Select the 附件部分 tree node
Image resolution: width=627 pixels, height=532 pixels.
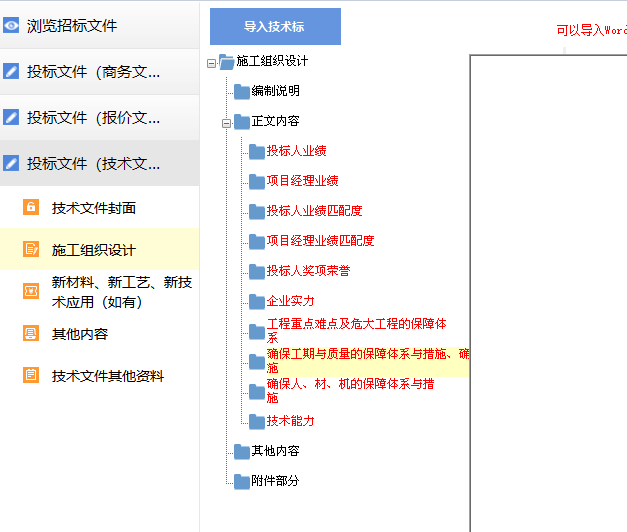(275, 481)
